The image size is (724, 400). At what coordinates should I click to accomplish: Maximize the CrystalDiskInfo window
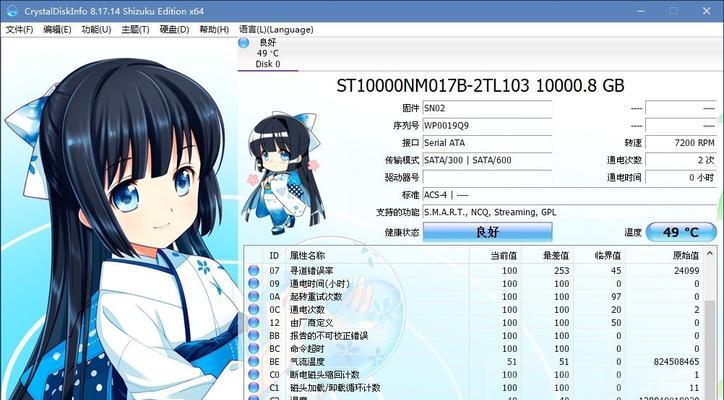pyautogui.click(x=673, y=11)
